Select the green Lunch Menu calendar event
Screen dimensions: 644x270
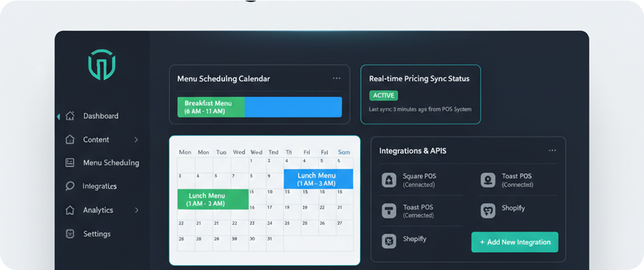[x=213, y=199]
